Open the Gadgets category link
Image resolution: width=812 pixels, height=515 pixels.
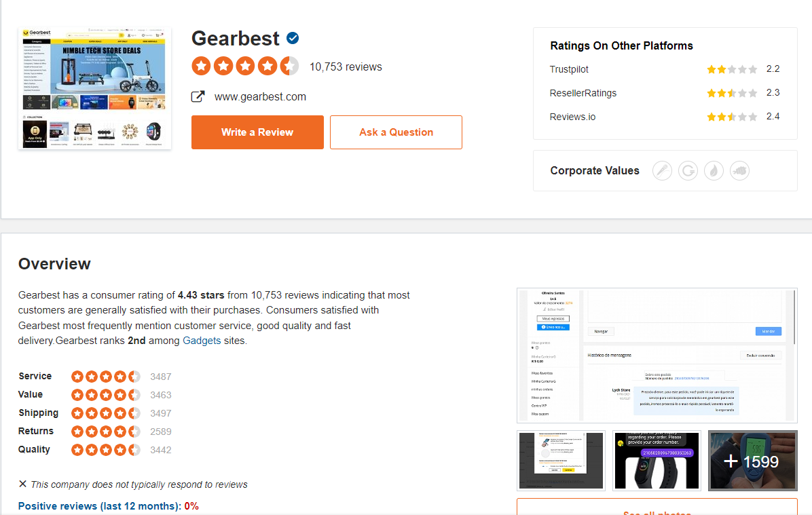click(202, 341)
